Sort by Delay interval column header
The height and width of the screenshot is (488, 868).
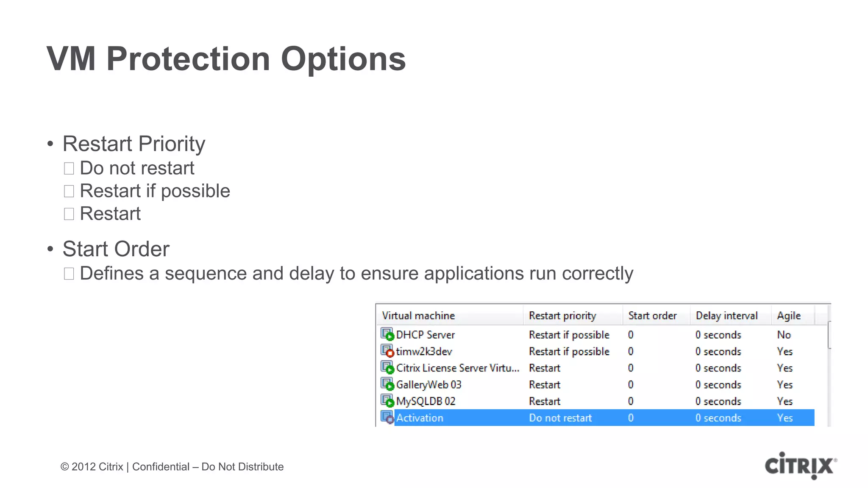(x=731, y=316)
